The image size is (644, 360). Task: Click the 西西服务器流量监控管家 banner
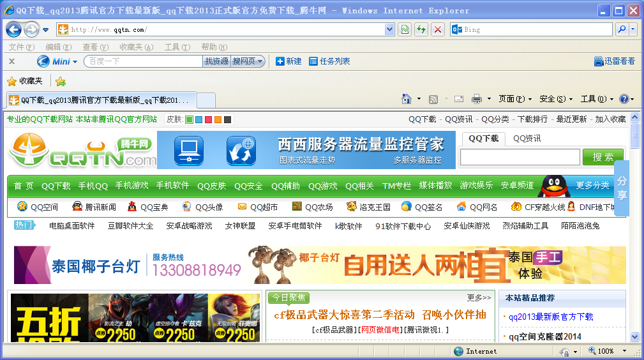tap(306, 150)
